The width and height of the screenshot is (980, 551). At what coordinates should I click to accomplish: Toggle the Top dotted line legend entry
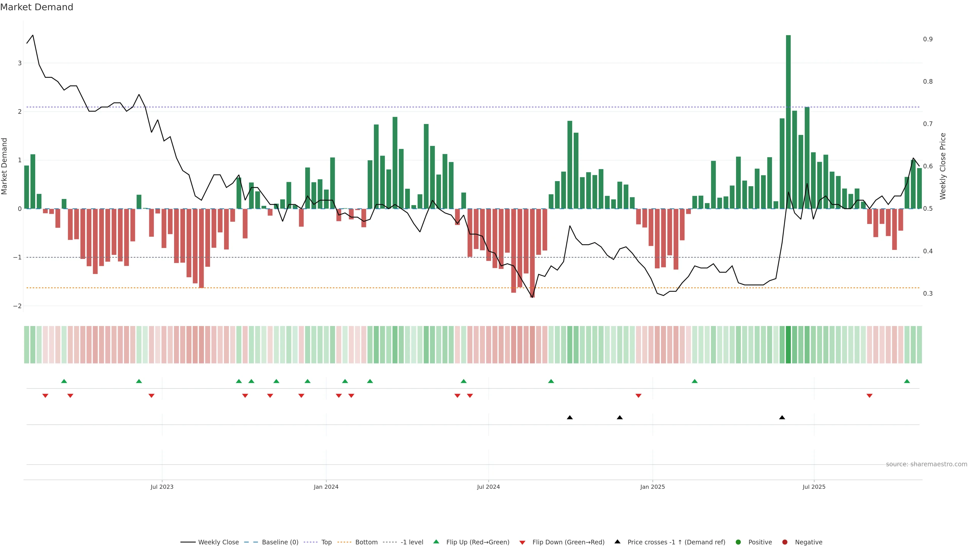coord(326,542)
